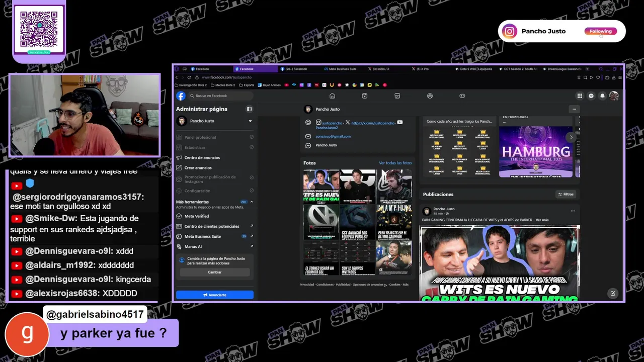Click the browser address bar URL

click(x=226, y=77)
